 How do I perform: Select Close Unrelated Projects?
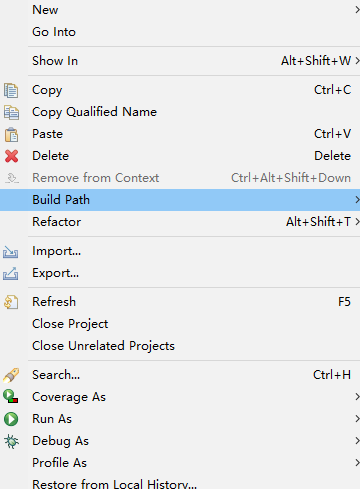(x=180, y=346)
